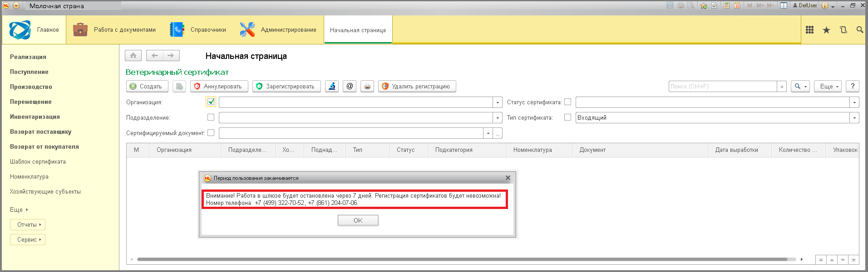Open the Еще dropdown in the toolbar
Image resolution: width=868 pixels, height=272 pixels.
pos(828,86)
